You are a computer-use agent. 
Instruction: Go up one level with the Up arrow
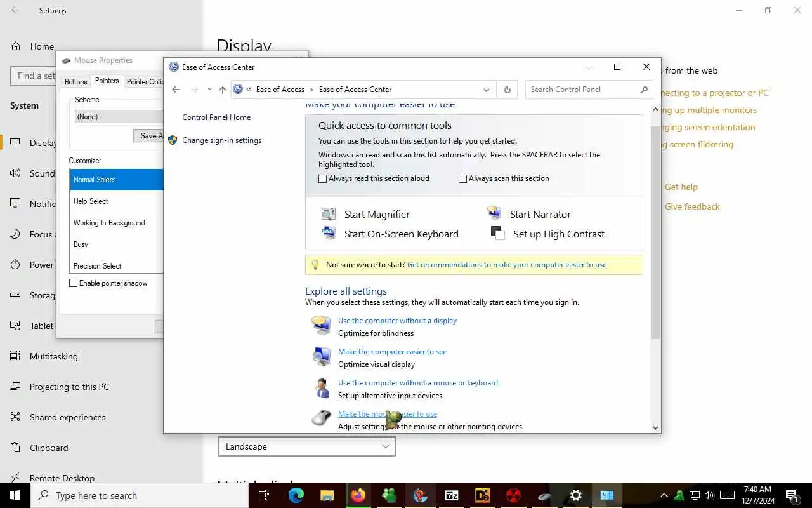(223, 90)
